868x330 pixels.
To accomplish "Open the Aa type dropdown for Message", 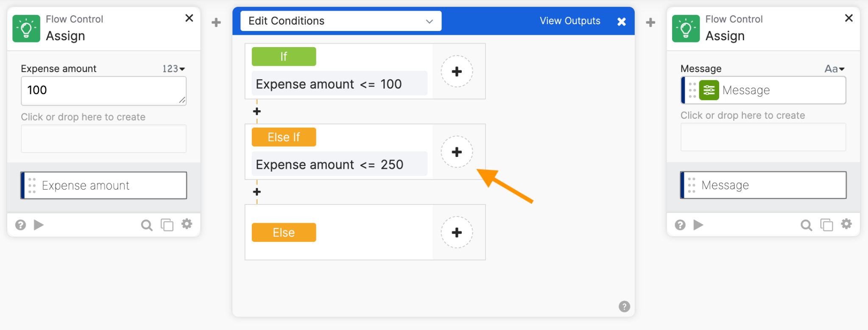I will (835, 69).
